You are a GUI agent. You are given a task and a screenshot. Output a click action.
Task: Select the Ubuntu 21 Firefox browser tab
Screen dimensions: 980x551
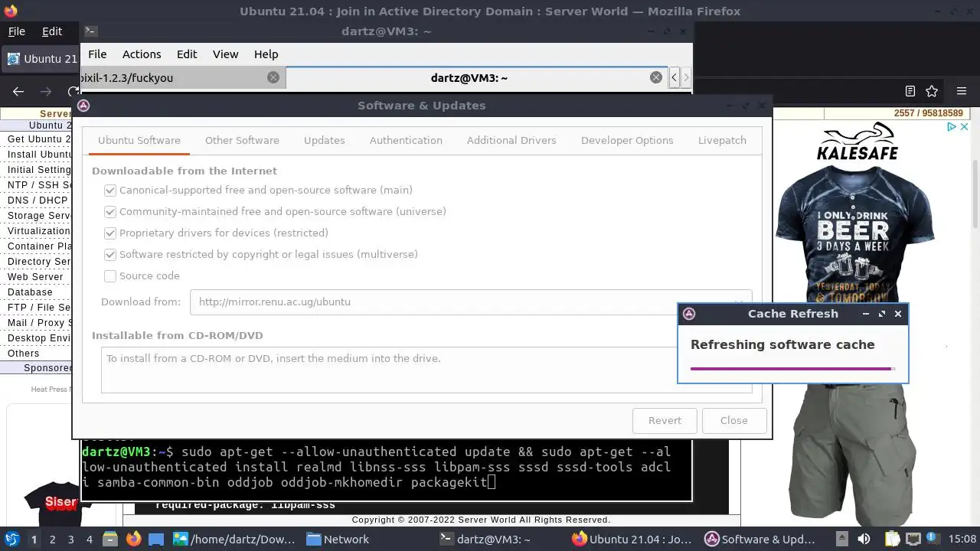[x=41, y=59]
